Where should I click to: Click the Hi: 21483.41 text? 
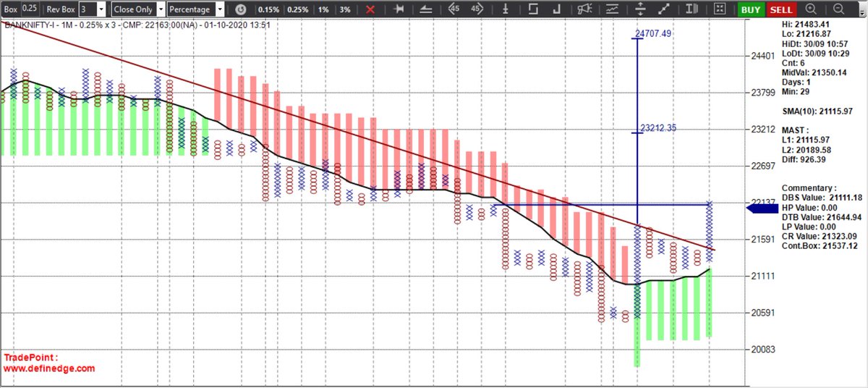(x=807, y=25)
